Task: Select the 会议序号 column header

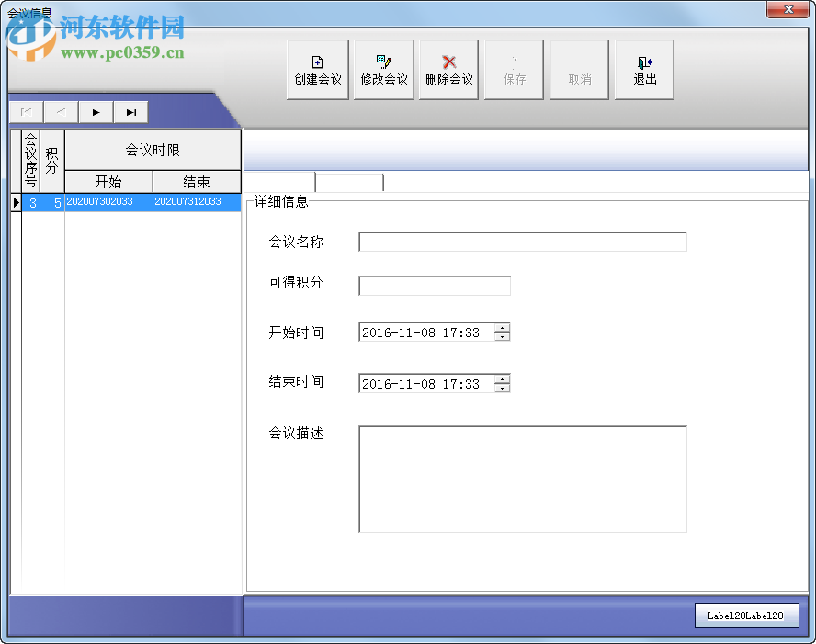Action: pos(30,161)
